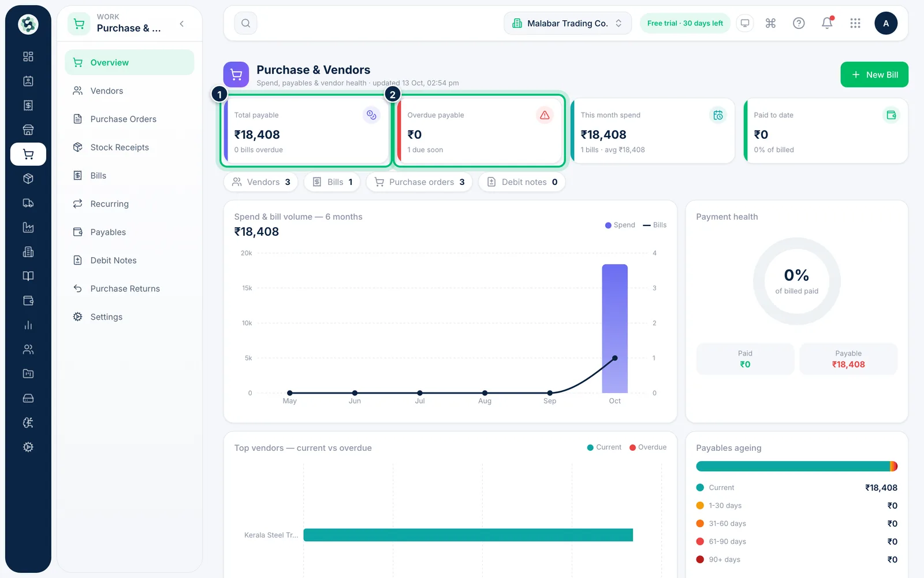Collapse the Purchase sidebar with the chevron
Viewport: 924px width, 578px height.
click(x=182, y=24)
